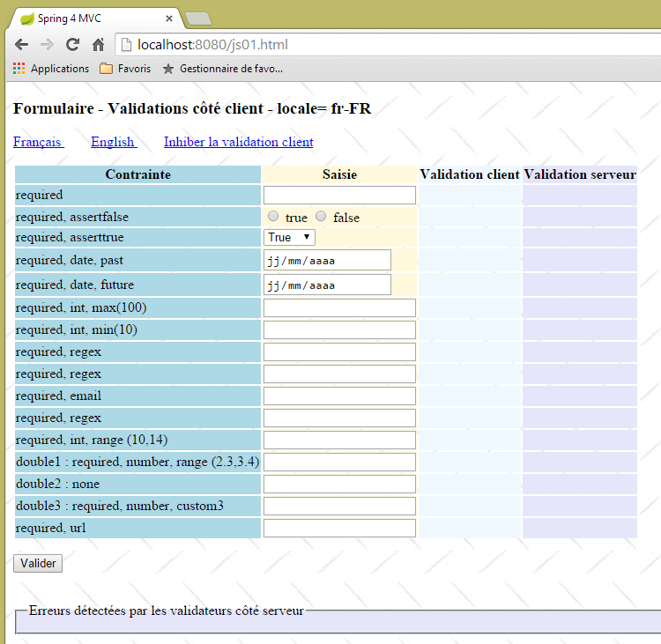The image size is (661, 644).
Task: Click the Français language link
Action: [x=38, y=142]
